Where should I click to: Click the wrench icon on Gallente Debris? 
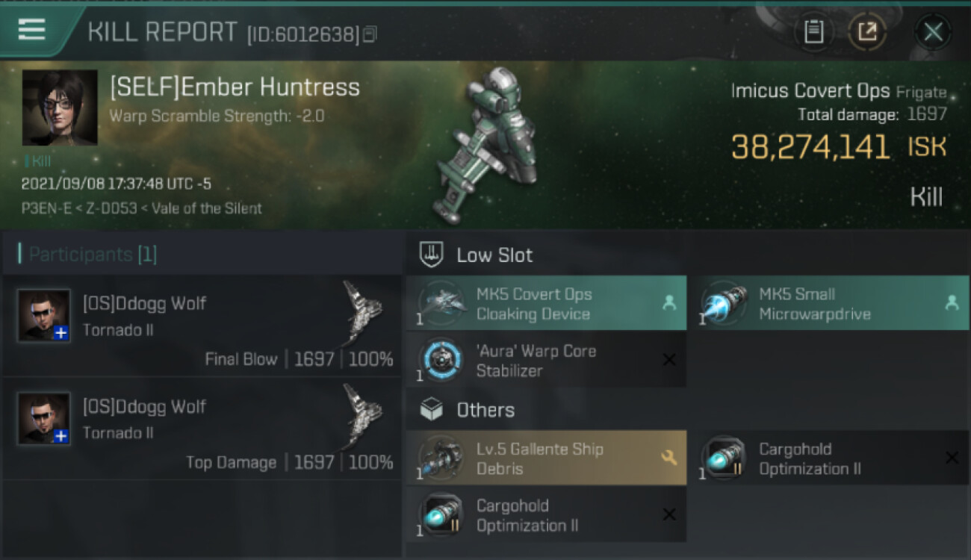tap(669, 457)
